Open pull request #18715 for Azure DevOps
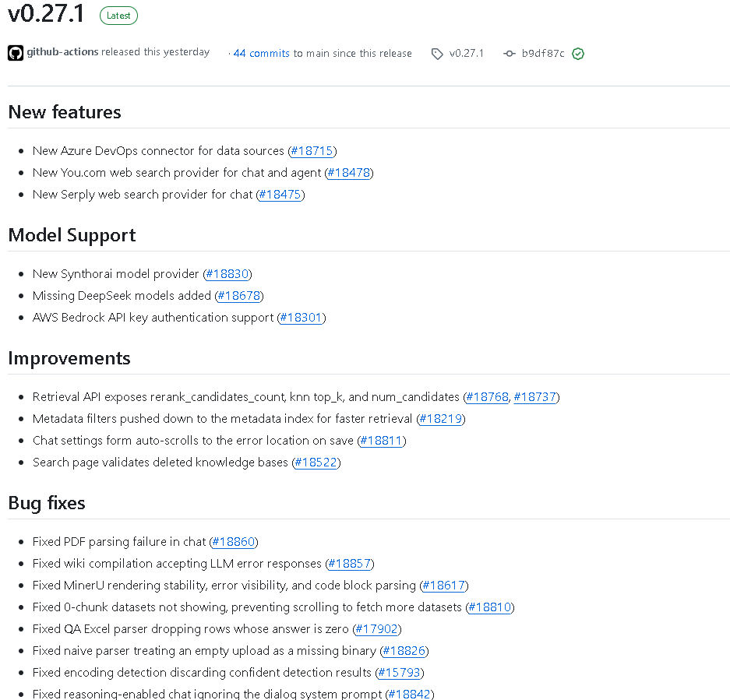This screenshot has width=730, height=700. point(312,151)
